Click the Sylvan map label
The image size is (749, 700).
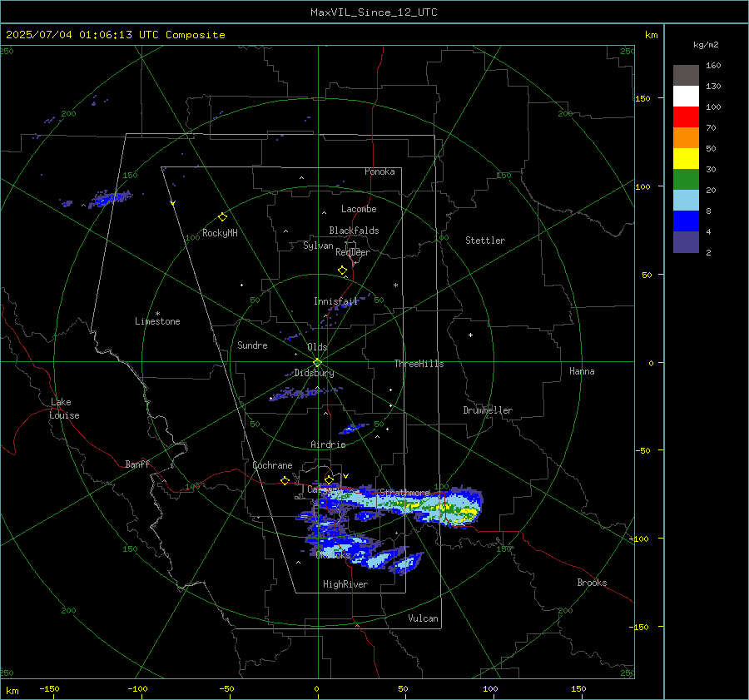tap(318, 246)
